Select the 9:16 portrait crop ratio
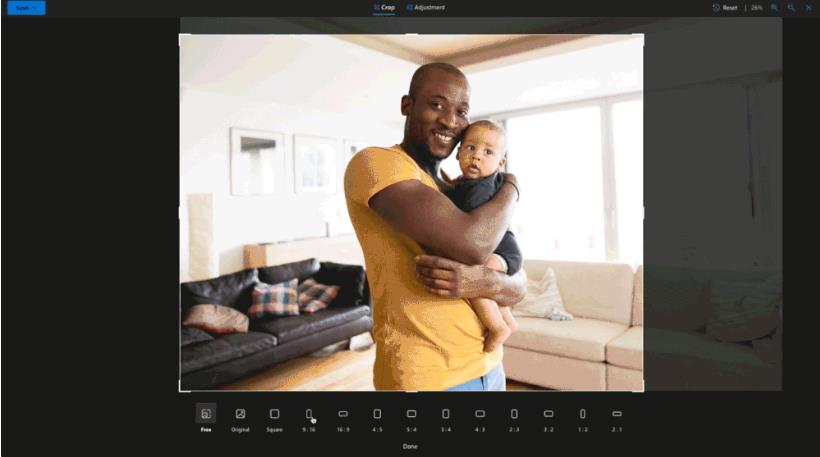The image size is (820, 457). pyautogui.click(x=309, y=414)
